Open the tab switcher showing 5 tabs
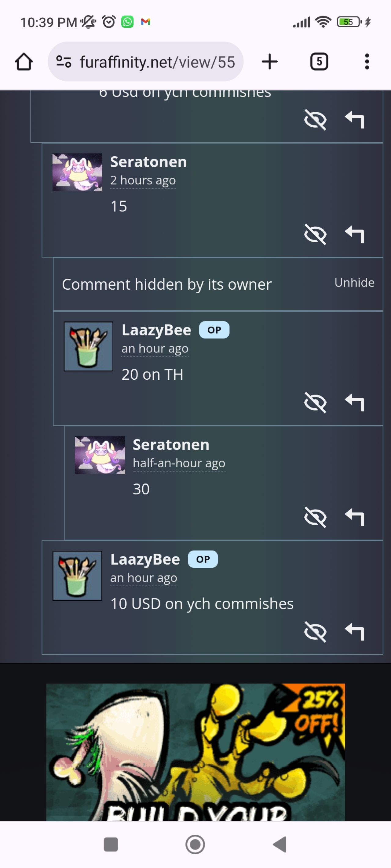 pos(319,62)
